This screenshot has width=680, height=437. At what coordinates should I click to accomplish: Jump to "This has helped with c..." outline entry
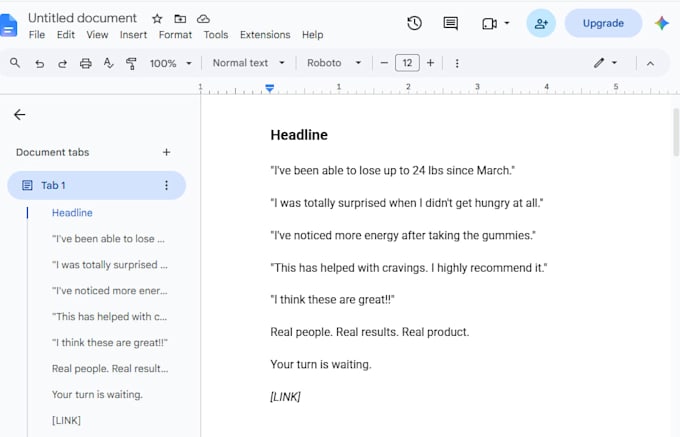click(109, 317)
